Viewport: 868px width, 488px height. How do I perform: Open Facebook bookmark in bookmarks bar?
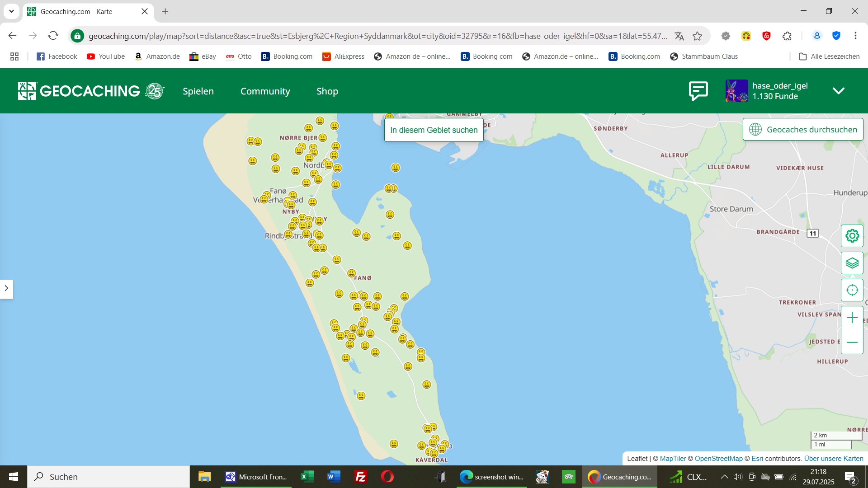[x=57, y=56]
